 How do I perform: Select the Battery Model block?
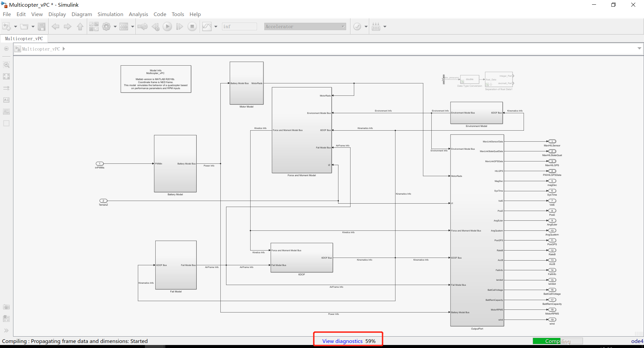pyautogui.click(x=175, y=163)
